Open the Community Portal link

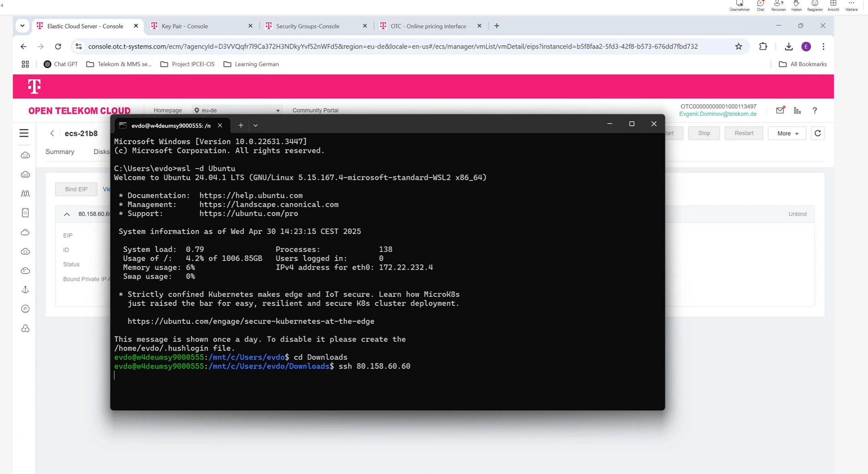(x=315, y=110)
